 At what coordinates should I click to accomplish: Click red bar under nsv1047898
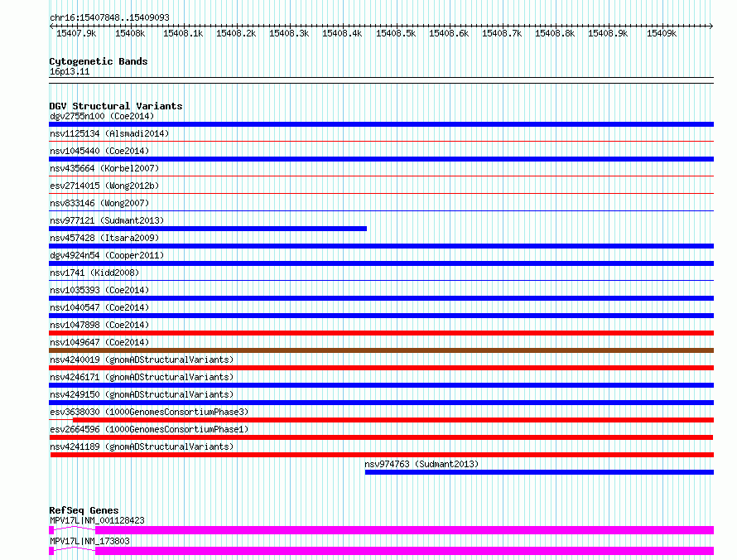(x=381, y=333)
